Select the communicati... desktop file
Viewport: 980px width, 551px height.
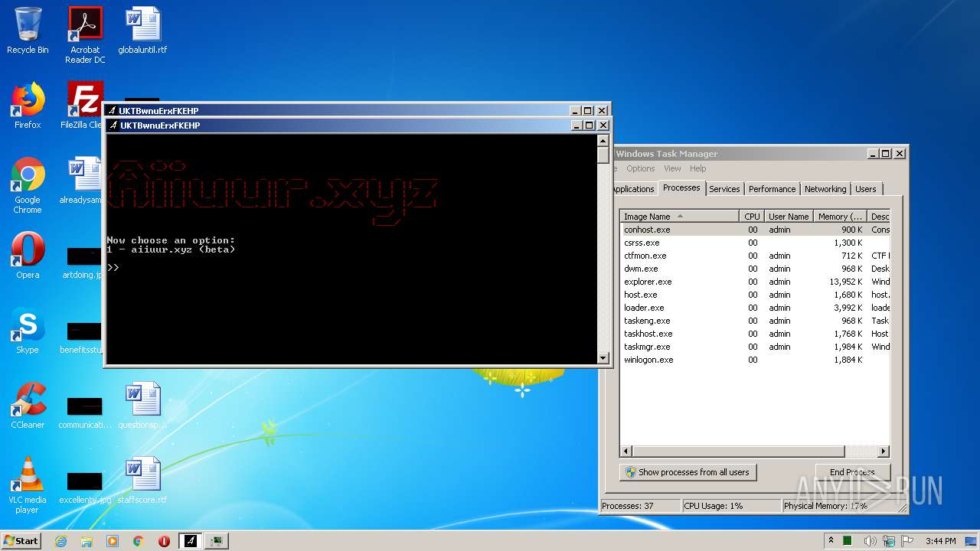85,412
